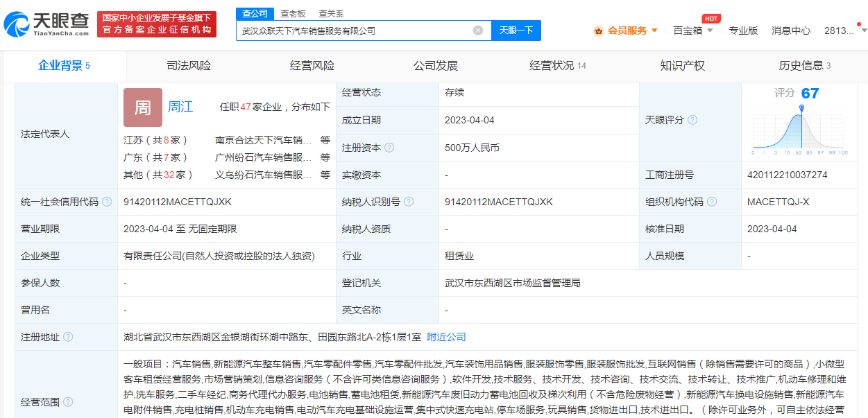Screen dimensions: 868x418
Task: Open the 附近公司 nearby companies link
Action: point(446,337)
